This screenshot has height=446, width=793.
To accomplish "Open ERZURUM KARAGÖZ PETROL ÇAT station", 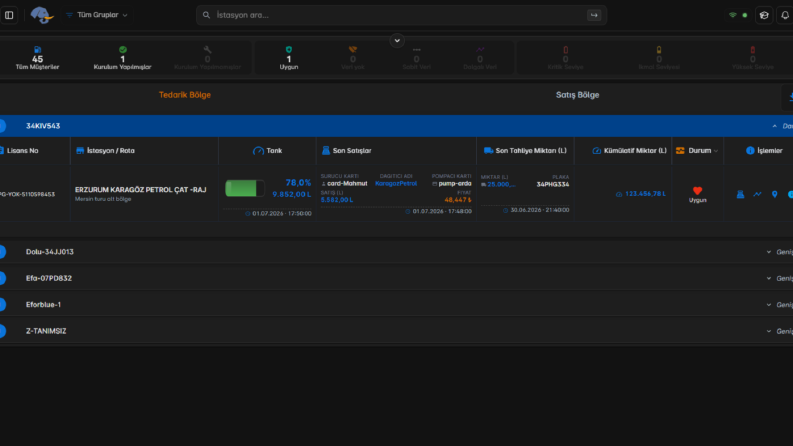I will click(141, 190).
